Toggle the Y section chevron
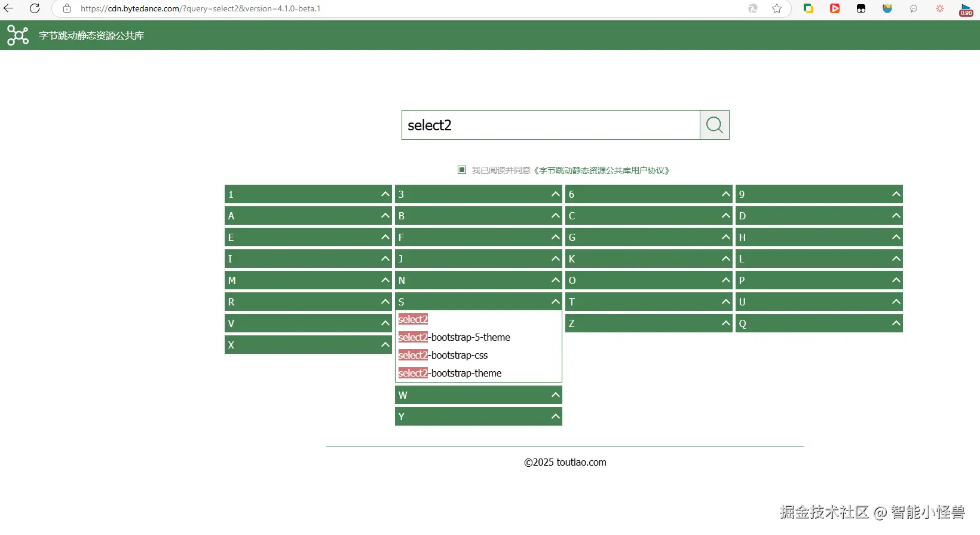This screenshot has width=980, height=535. 556,416
